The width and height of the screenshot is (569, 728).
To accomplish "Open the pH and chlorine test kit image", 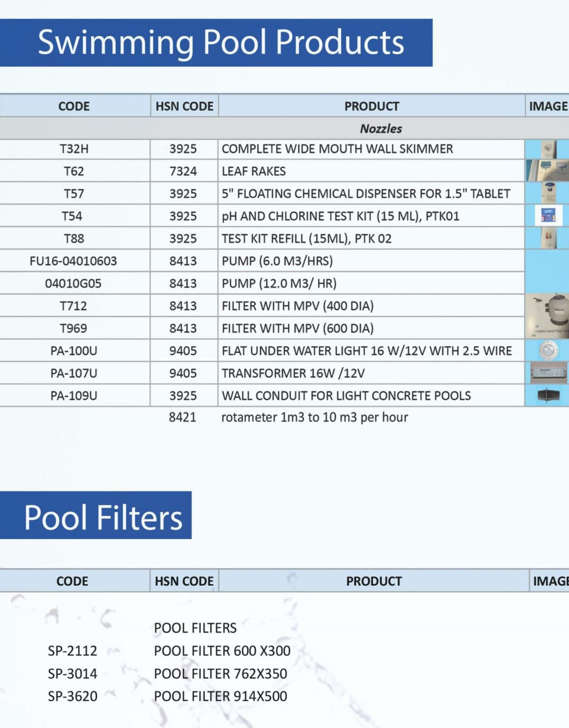I will coord(548,216).
